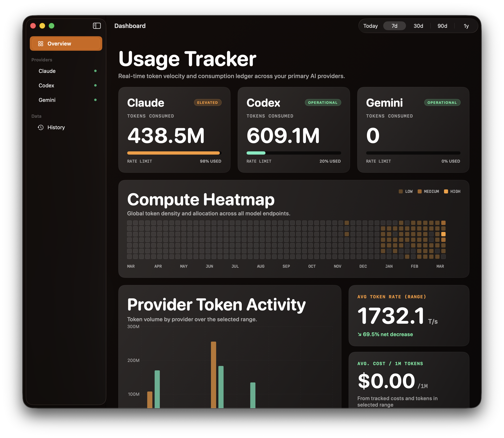This screenshot has width=504, height=438.
Task: Select Codex in the sidebar
Action: pyautogui.click(x=46, y=85)
